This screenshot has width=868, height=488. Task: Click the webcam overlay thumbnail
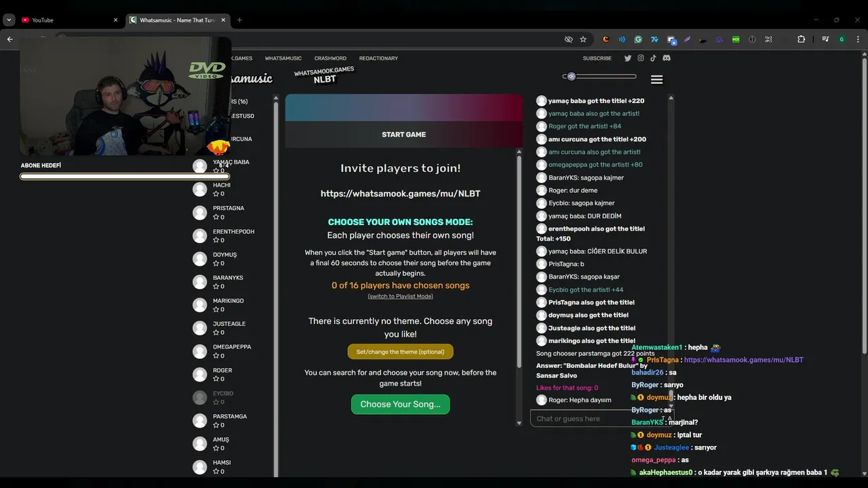click(x=125, y=96)
